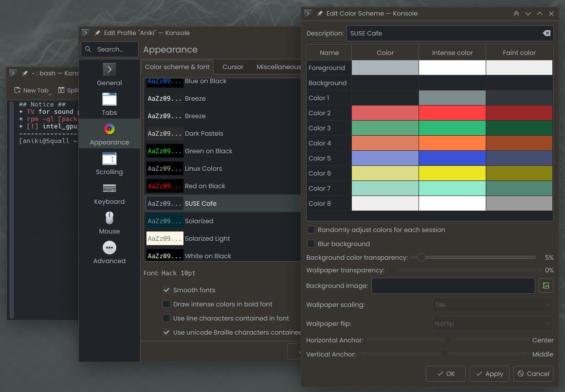Click the Vertical Anchor slider
The width and height of the screenshot is (565, 392).
444,354
